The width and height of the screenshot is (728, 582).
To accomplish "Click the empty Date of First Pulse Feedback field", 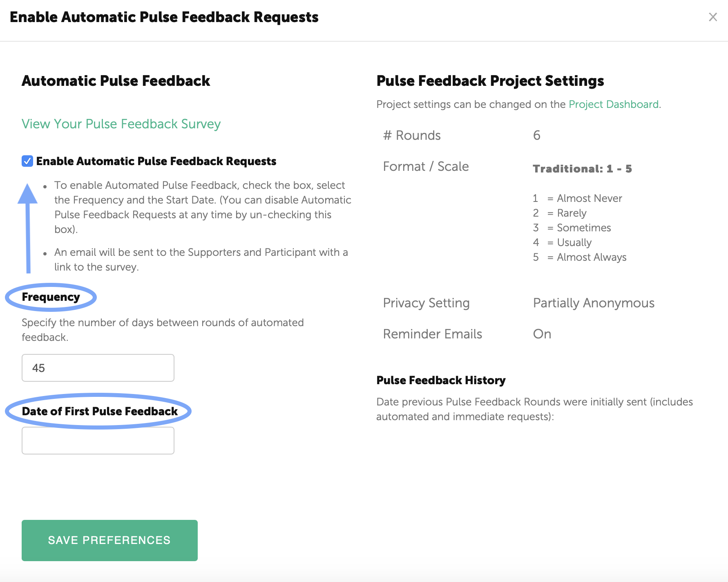I will tap(98, 441).
